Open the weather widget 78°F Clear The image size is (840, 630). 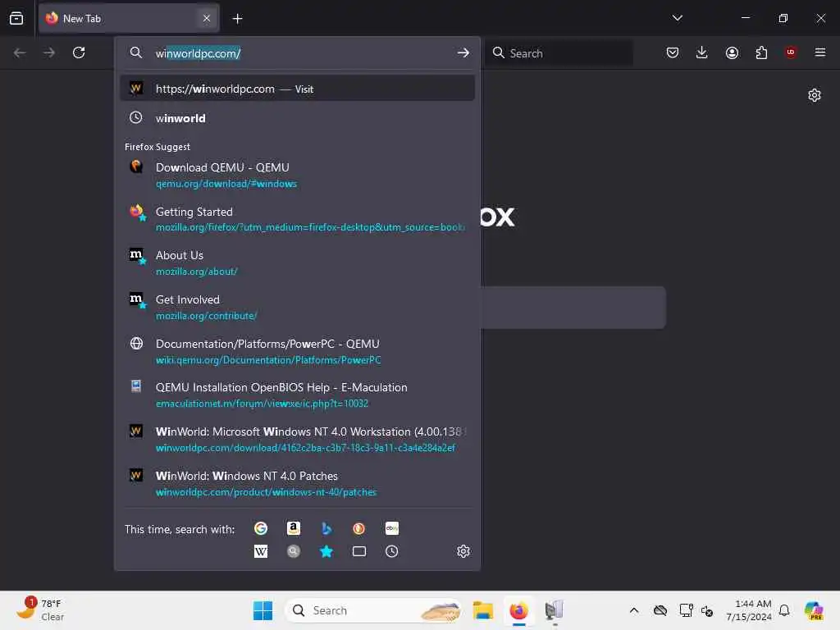pos(41,610)
